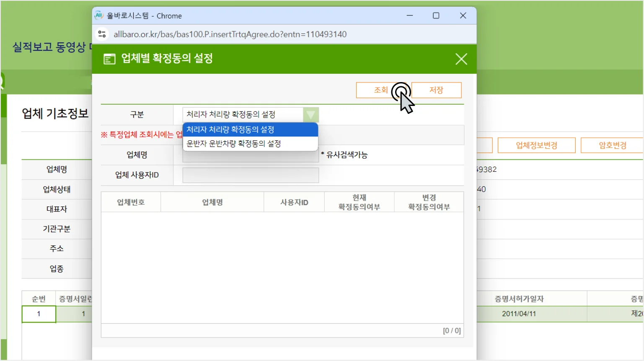Close the 업체별 확정동의 설정 dialog
The width and height of the screenshot is (644, 361).
coord(461,59)
